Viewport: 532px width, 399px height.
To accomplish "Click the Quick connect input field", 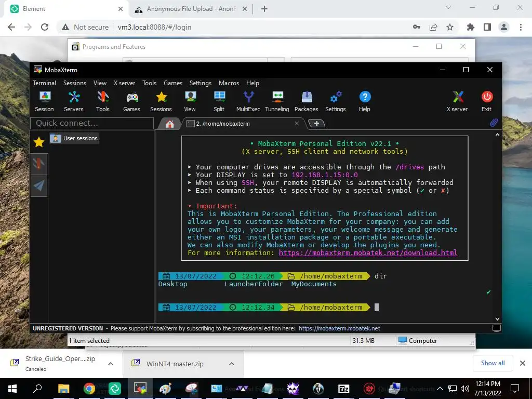I will click(92, 123).
